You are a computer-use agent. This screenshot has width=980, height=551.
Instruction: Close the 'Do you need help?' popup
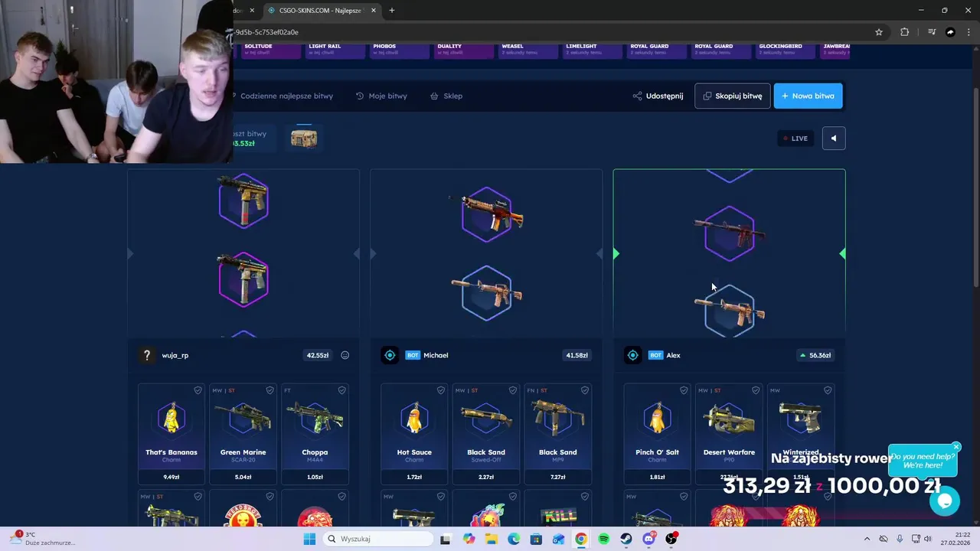click(956, 447)
